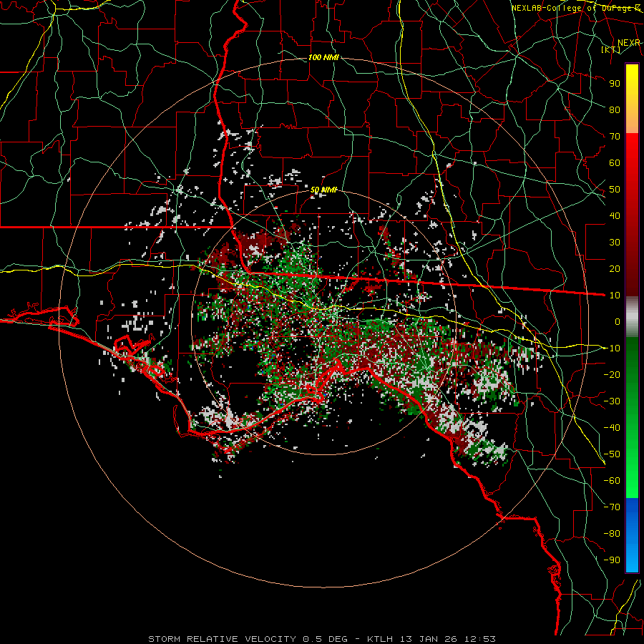
Task: Click the 50 NMI range ring label
Action: [x=323, y=190]
